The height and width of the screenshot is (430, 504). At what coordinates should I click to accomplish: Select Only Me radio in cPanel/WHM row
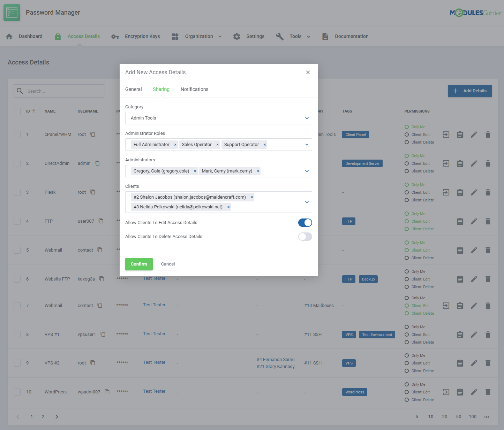[407, 127]
